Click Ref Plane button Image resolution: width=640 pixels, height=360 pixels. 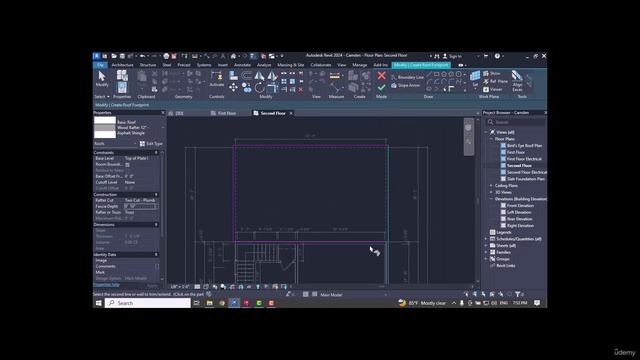496,81
